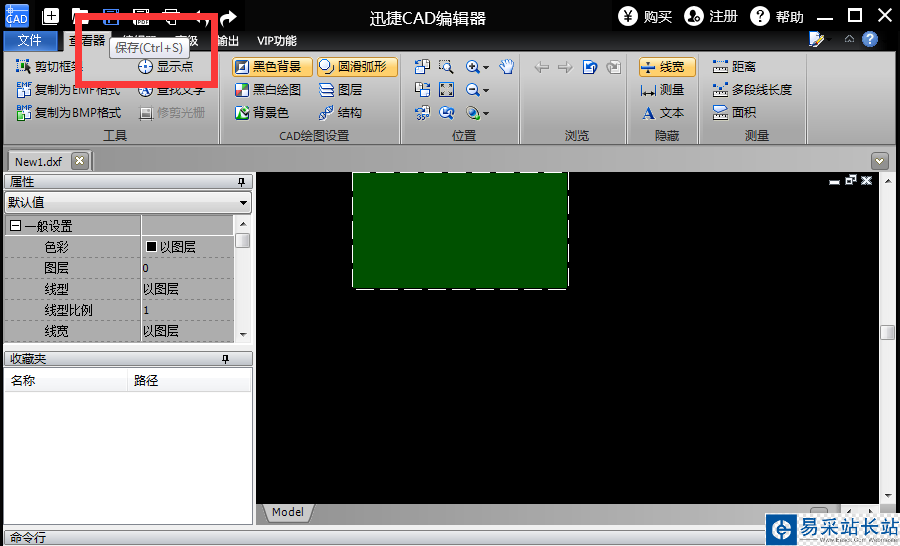900x546 pixels.
Task: Click the 注册 register button
Action: click(711, 17)
